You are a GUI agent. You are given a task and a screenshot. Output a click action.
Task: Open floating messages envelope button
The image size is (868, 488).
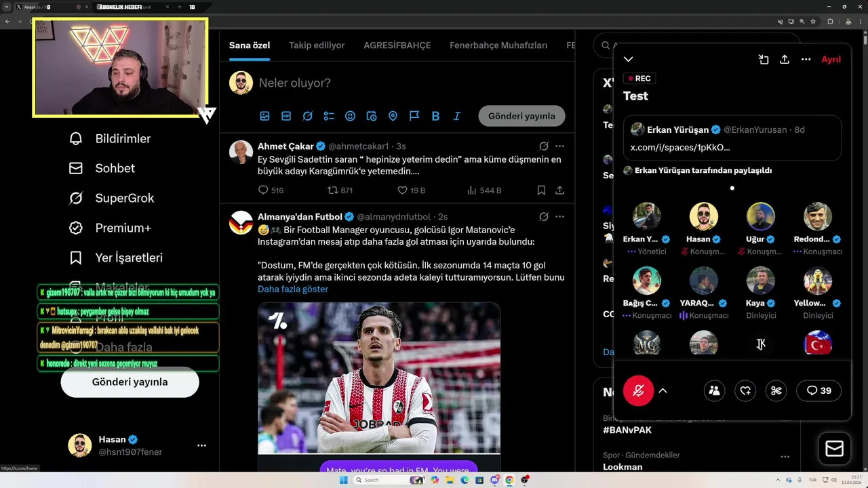834,449
